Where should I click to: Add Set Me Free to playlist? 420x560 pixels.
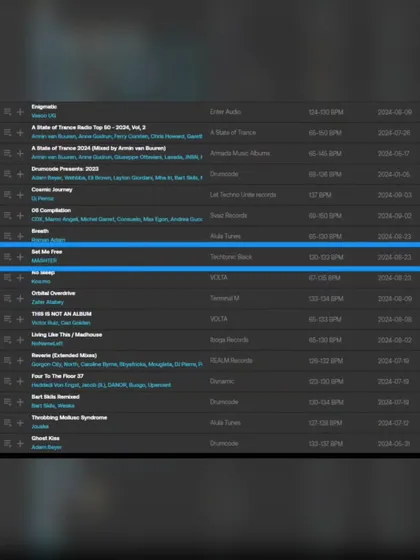tap(20, 257)
